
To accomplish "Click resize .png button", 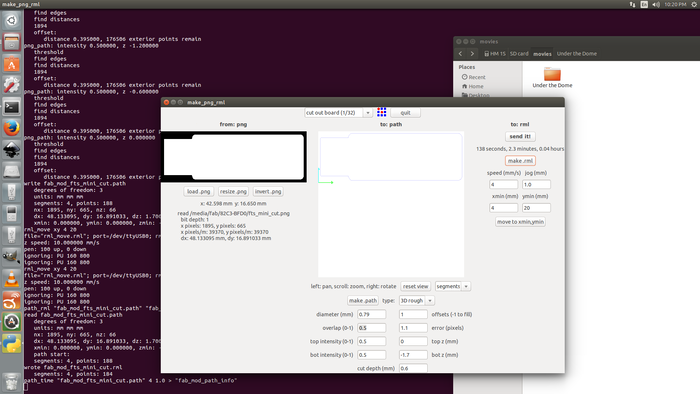I will (x=233, y=191).
